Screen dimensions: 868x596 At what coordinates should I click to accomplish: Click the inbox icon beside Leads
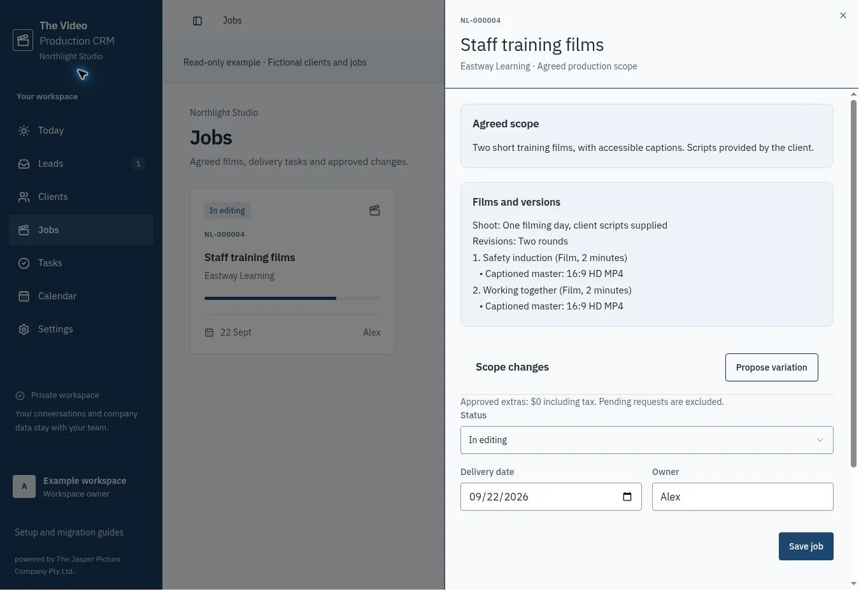24,164
